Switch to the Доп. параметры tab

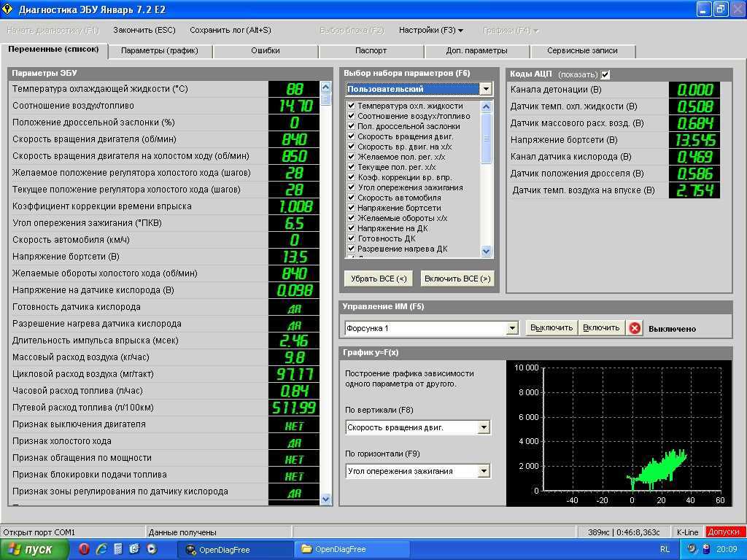[x=477, y=50]
